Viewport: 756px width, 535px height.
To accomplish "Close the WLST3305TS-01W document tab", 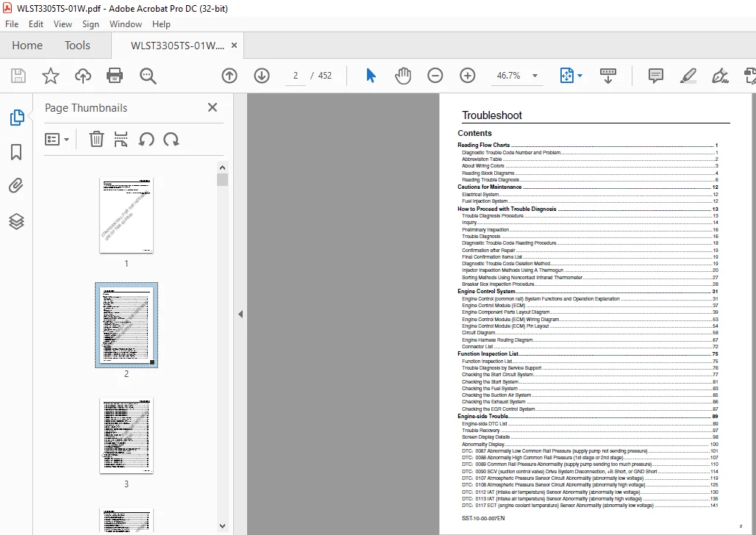I will [x=235, y=46].
